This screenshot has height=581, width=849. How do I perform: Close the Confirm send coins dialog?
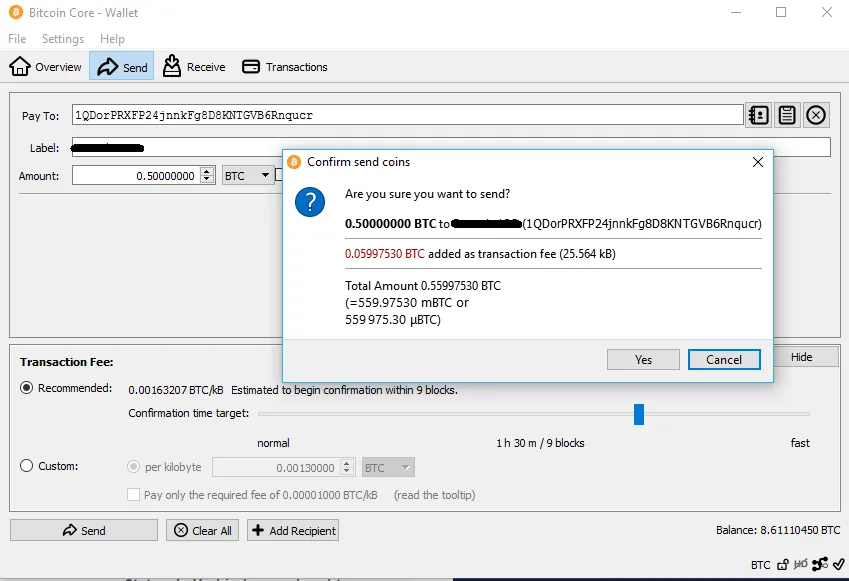click(758, 162)
